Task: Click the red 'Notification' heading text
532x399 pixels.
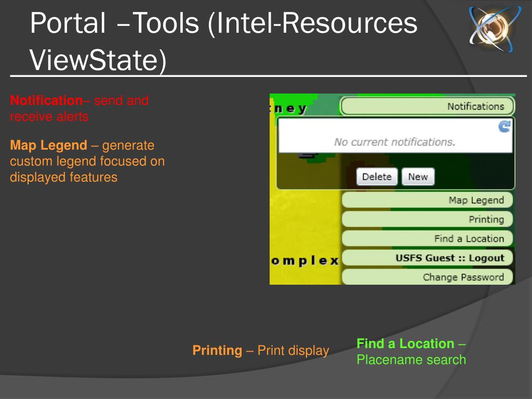Action: (x=46, y=100)
